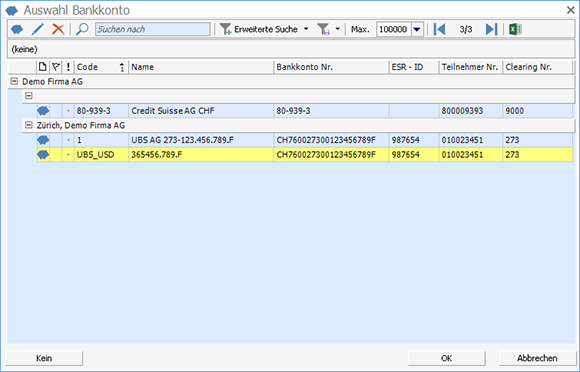
Task: Click piggy bank icon of UBS_USD row
Action: [x=43, y=155]
